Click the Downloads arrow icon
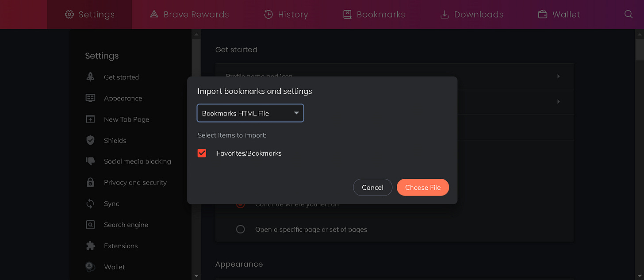Image resolution: width=644 pixels, height=280 pixels. 445,14
